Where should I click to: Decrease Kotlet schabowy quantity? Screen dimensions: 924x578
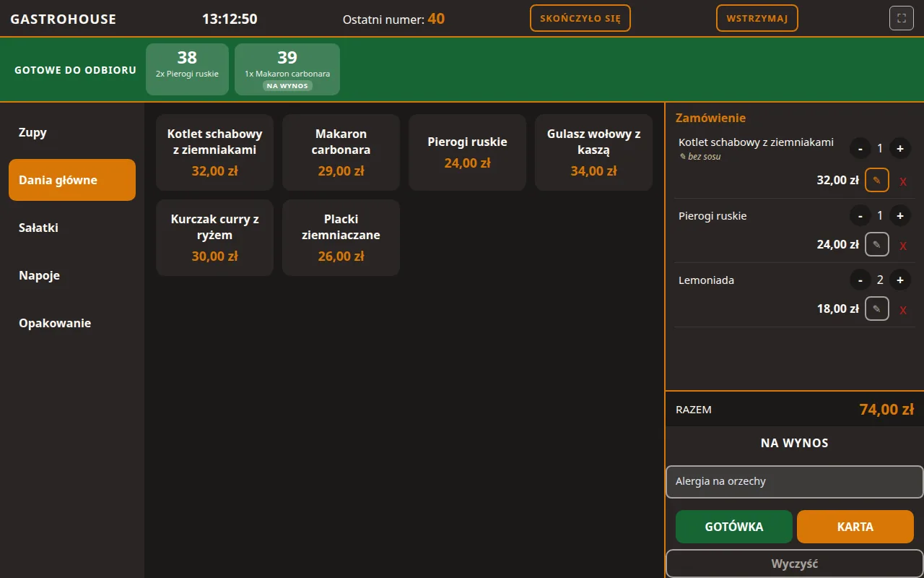[x=860, y=148]
